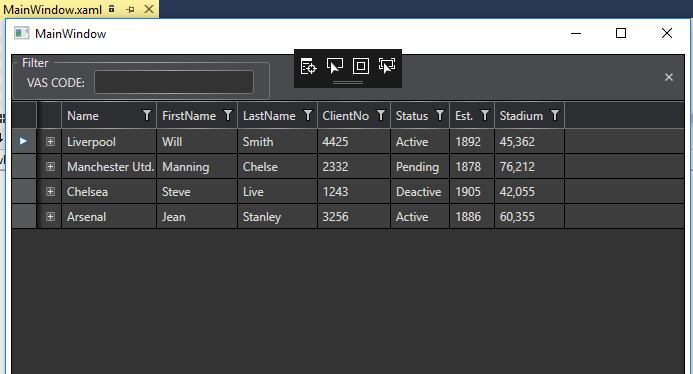Select the Chelsea name cell

pos(109,191)
